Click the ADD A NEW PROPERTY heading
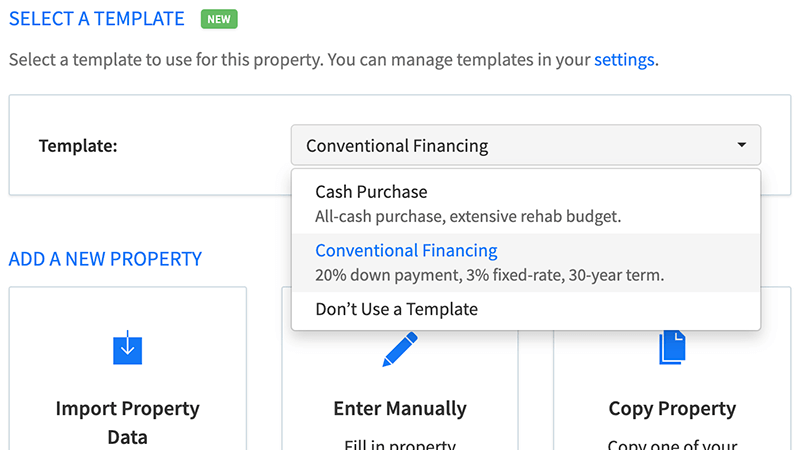This screenshot has width=800, height=450. click(x=105, y=259)
